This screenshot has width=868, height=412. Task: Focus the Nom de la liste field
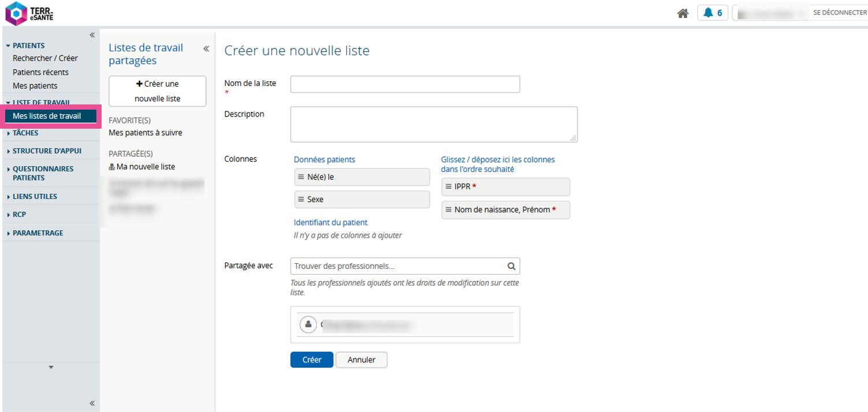tap(405, 84)
